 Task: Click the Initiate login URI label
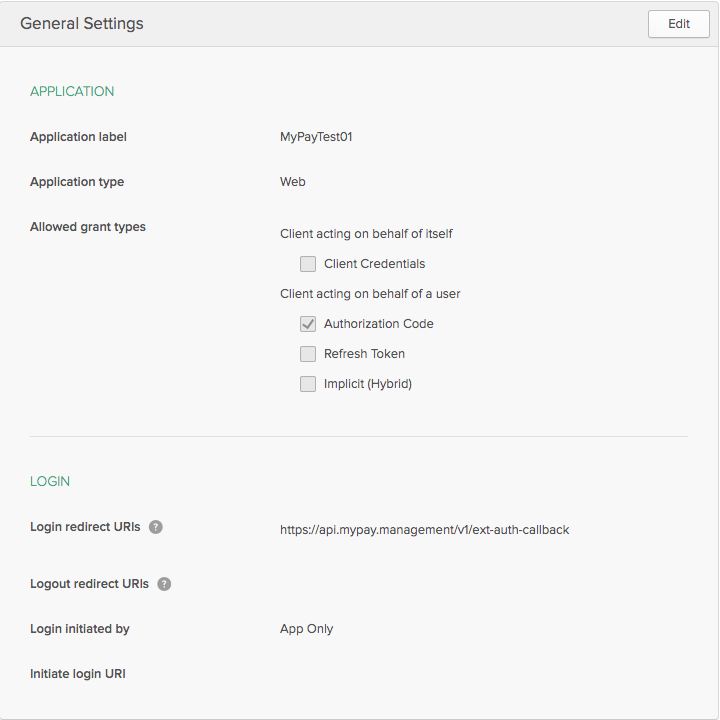pyautogui.click(x=78, y=674)
